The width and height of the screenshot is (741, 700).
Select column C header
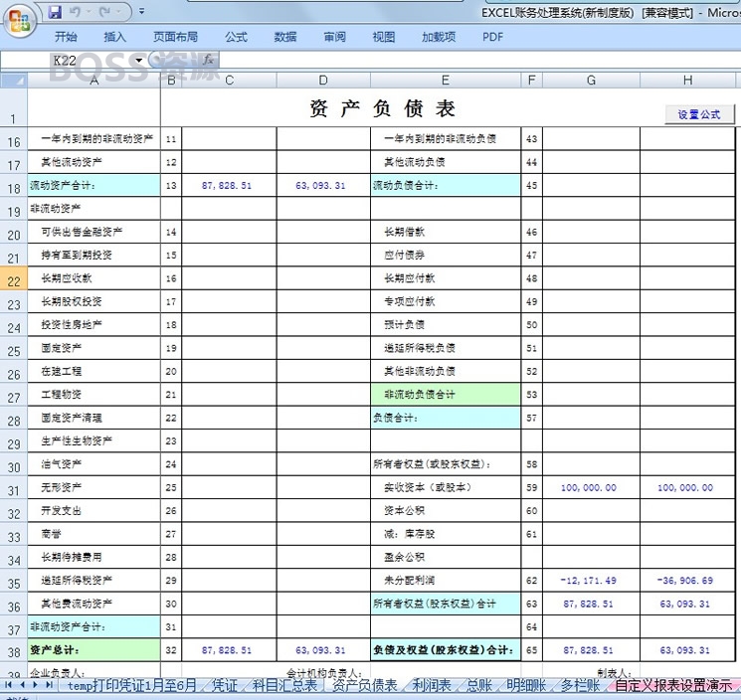pos(229,81)
